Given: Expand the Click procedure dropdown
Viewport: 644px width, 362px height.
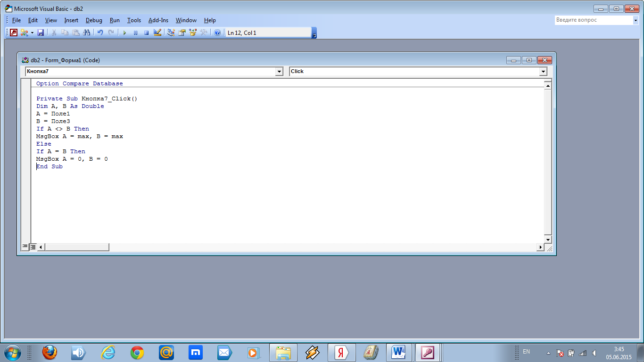Looking at the screenshot, I should click(x=543, y=72).
